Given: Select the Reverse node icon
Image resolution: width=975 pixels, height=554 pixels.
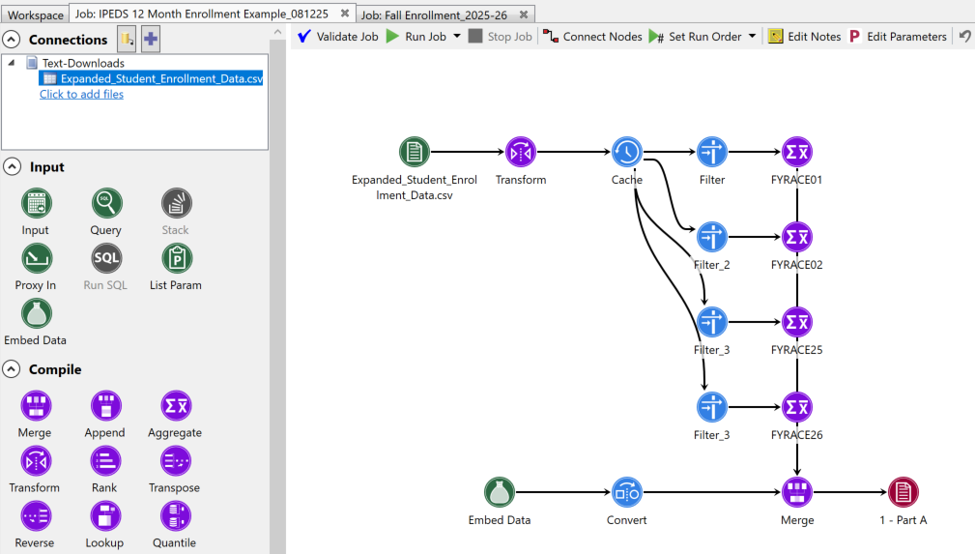Looking at the screenshot, I should pyautogui.click(x=36, y=516).
